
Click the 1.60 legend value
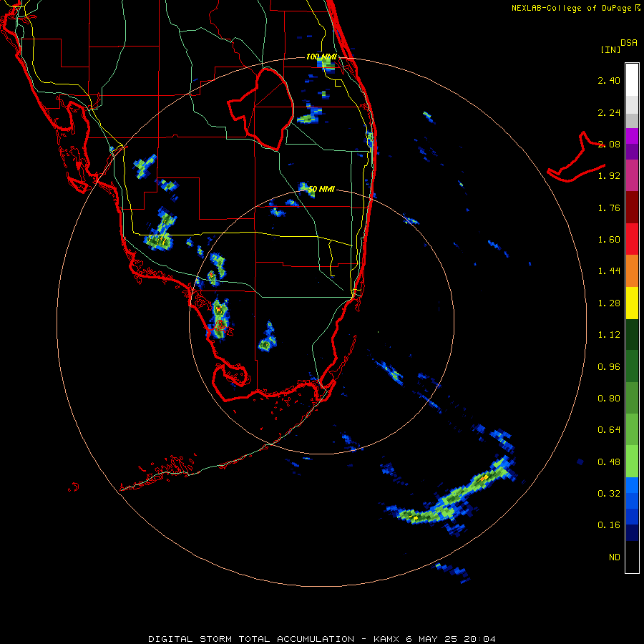(609, 240)
